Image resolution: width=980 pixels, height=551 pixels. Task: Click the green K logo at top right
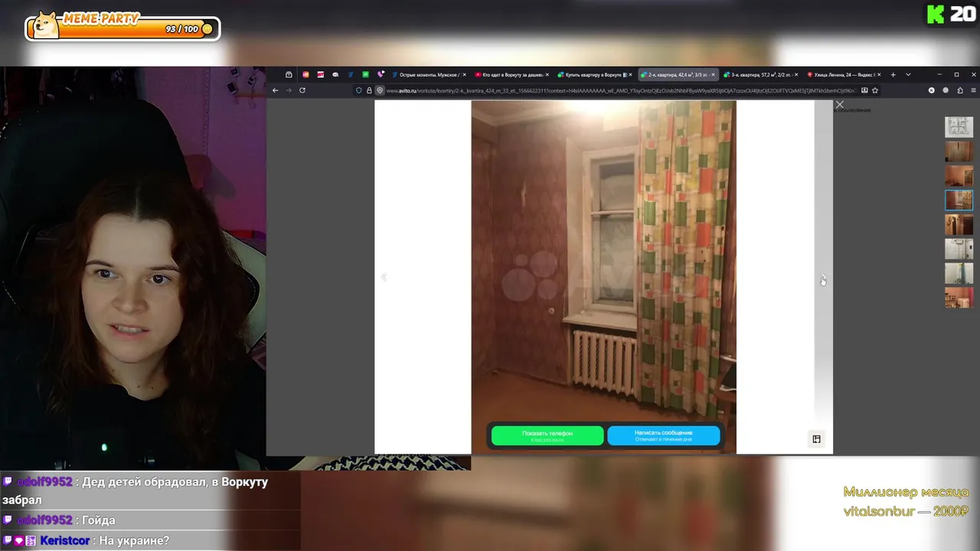point(935,14)
